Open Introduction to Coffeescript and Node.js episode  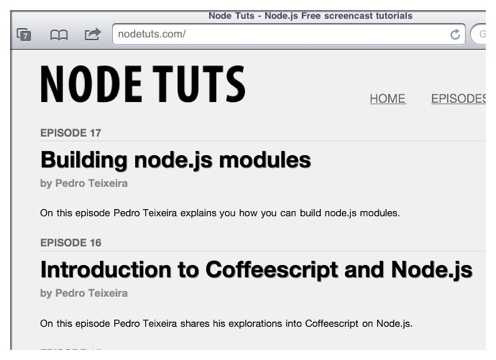(x=256, y=270)
